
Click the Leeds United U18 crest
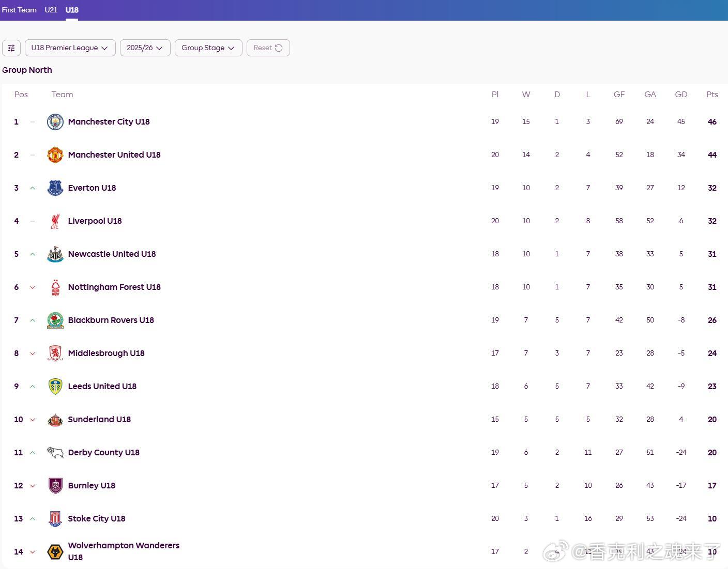coord(55,387)
